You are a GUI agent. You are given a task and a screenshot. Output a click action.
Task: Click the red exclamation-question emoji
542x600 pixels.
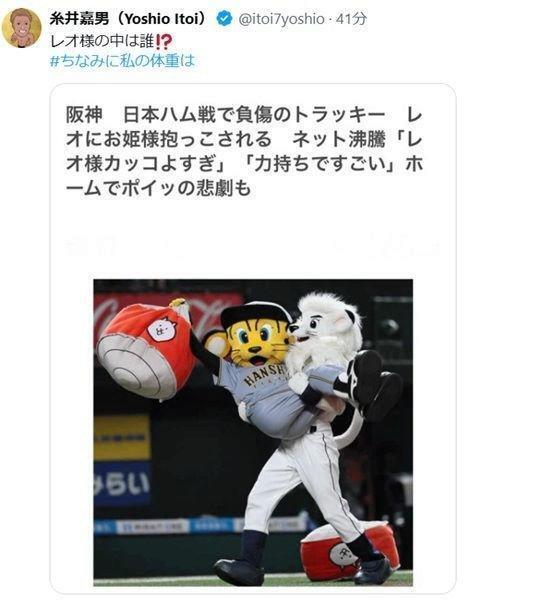point(164,42)
